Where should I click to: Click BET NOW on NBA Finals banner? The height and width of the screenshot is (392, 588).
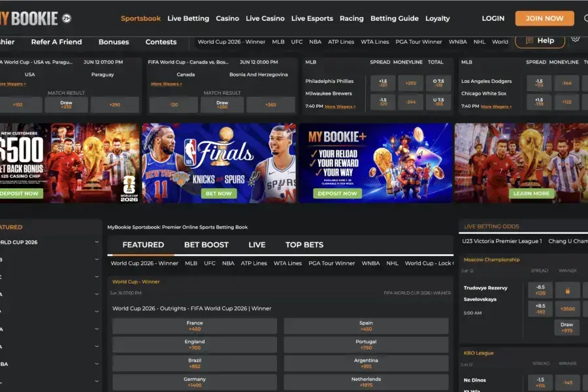(x=219, y=193)
